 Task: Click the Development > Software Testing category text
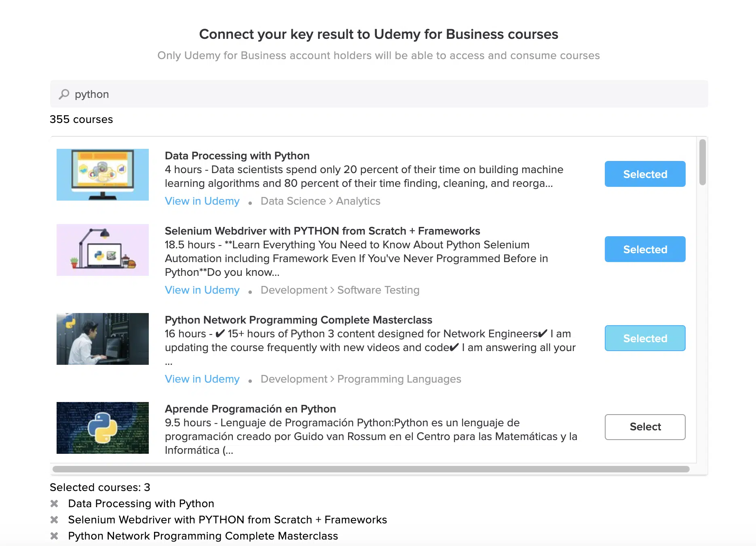(340, 290)
